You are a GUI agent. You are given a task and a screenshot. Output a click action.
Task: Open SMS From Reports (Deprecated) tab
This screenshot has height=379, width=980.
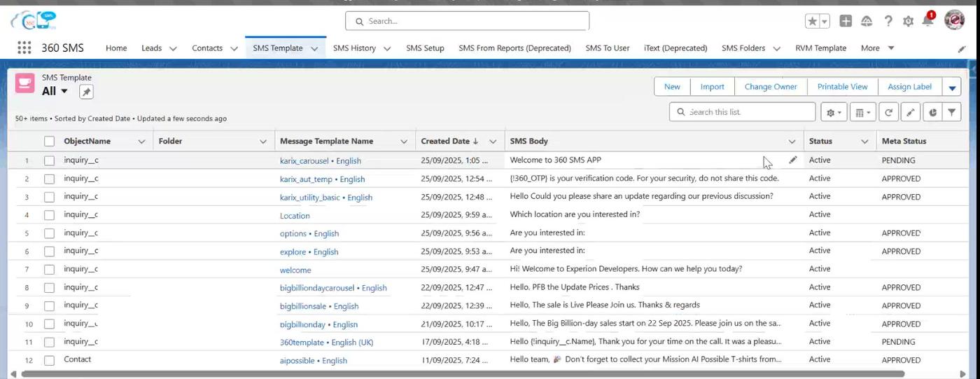pyautogui.click(x=514, y=48)
